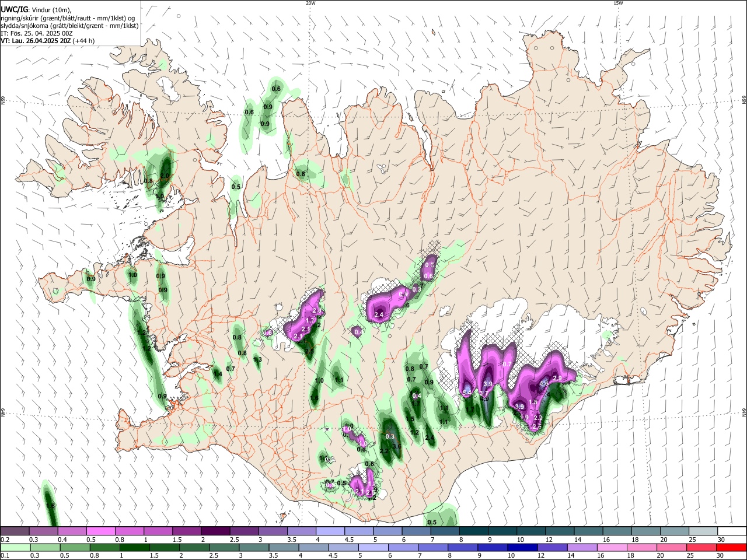The image size is (747, 560).
Task: Click the '2.2' precipitation value on the map
Action: click(384, 451)
